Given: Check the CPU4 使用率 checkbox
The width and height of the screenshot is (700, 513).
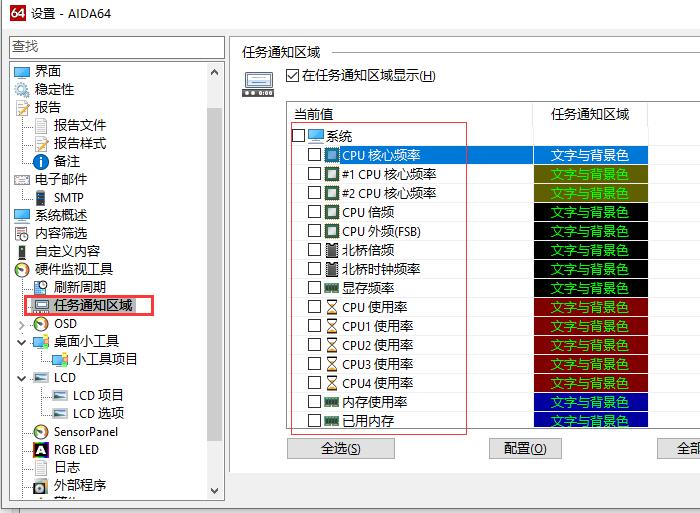Looking at the screenshot, I should click(x=315, y=383).
